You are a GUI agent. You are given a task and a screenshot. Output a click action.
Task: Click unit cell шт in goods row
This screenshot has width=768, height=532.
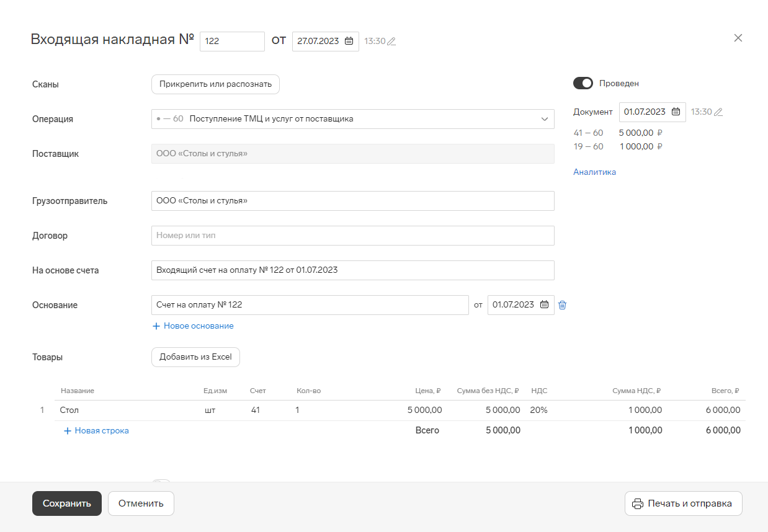pos(210,410)
